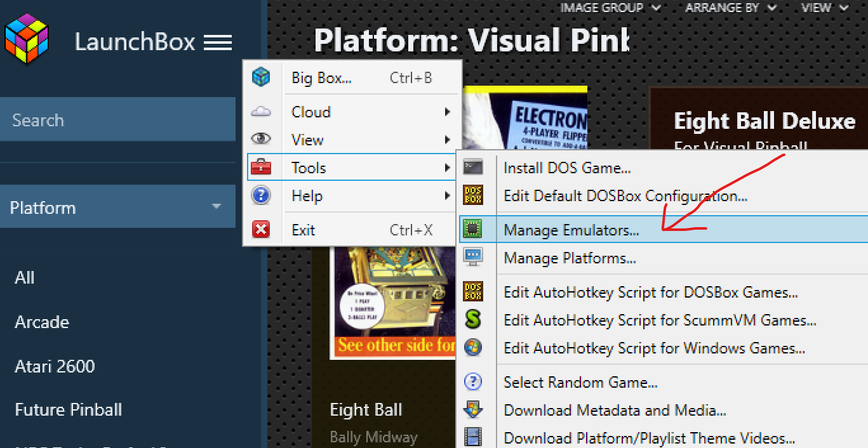This screenshot has width=868, height=448.
Task: Select the Arcade platform
Action: coord(42,322)
